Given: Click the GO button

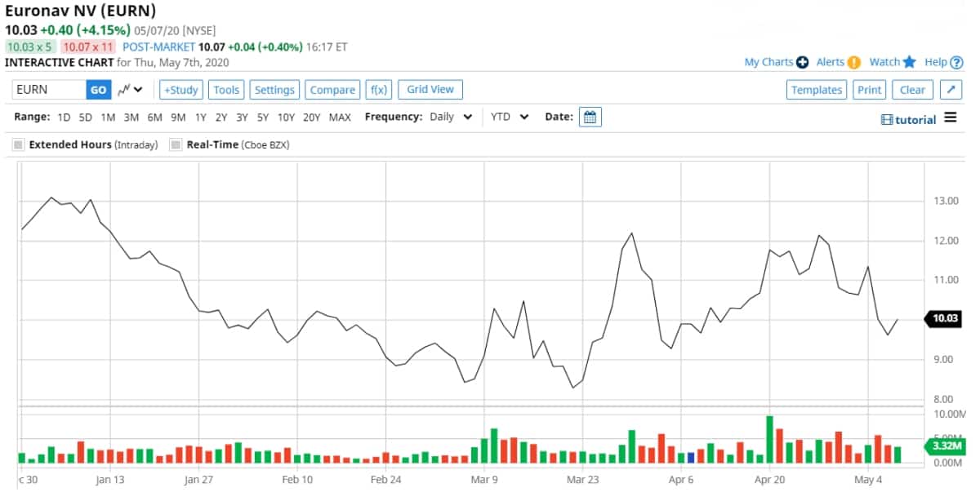Looking at the screenshot, I should pyautogui.click(x=99, y=90).
